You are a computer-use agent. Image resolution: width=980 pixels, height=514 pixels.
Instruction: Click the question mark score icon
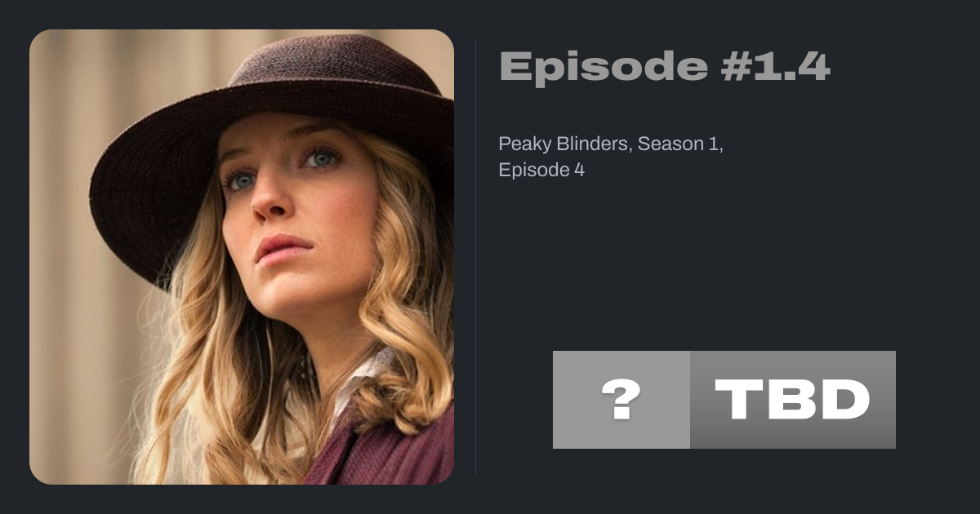(621, 400)
